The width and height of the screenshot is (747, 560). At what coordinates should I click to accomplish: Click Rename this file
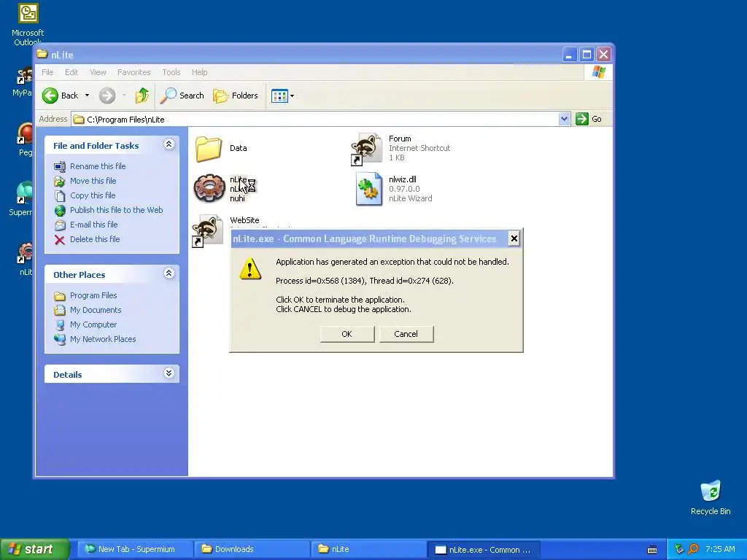click(x=98, y=166)
